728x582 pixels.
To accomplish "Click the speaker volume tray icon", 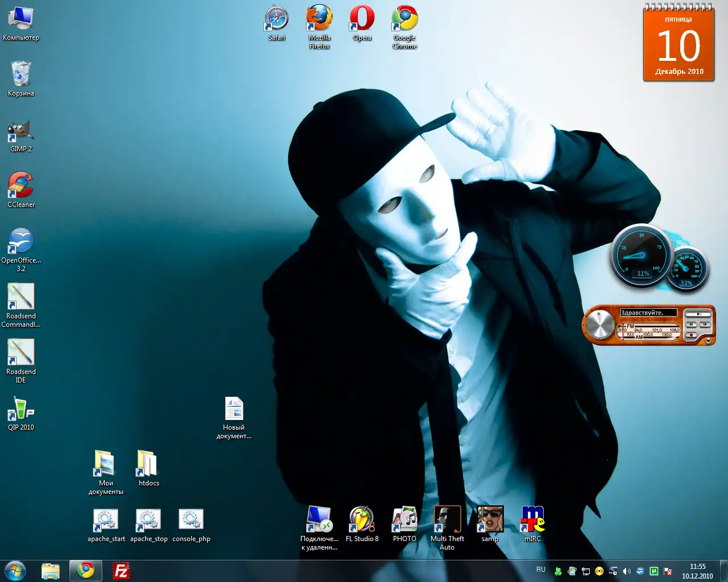I will pyautogui.click(x=627, y=571).
